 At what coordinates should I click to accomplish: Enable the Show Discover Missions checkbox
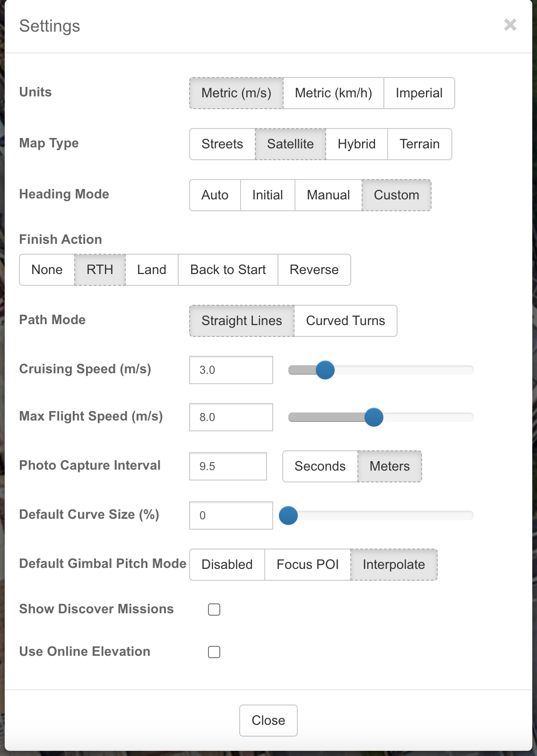point(214,610)
